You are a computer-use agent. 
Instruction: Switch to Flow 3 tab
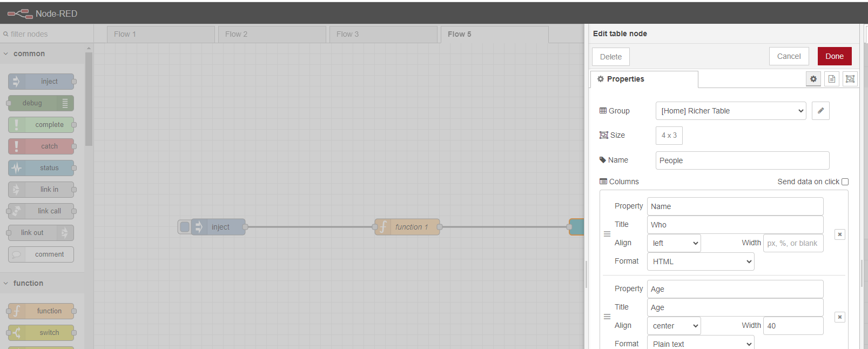(x=383, y=34)
